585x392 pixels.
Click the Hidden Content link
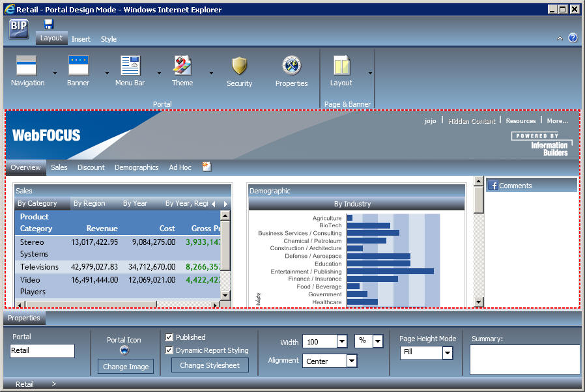[x=472, y=121]
